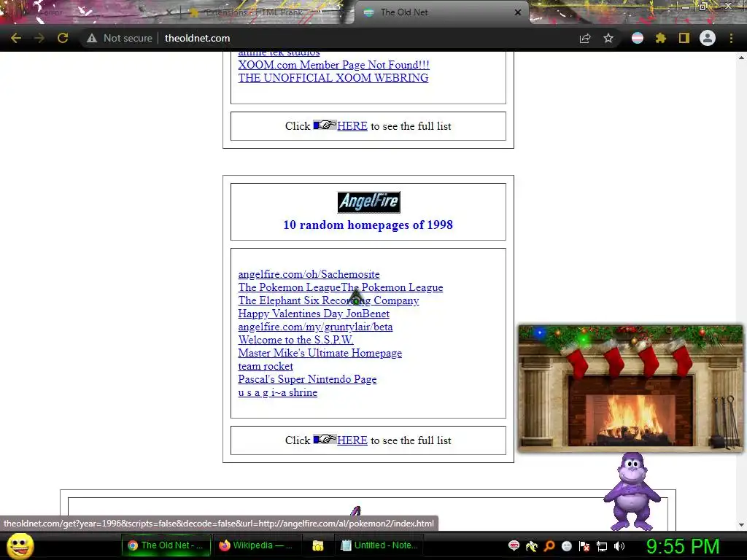Click the purple gorilla BonziBuddy character
This screenshot has height=560, width=747.
point(632,491)
